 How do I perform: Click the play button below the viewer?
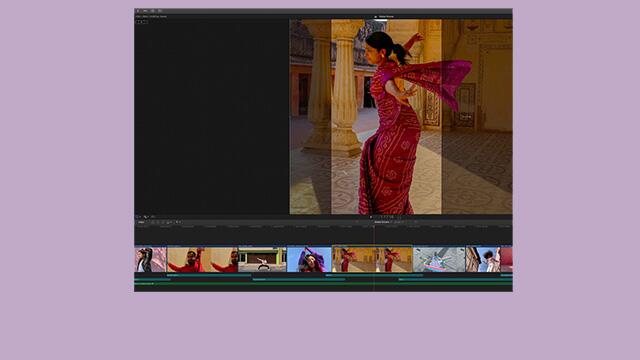tap(371, 217)
